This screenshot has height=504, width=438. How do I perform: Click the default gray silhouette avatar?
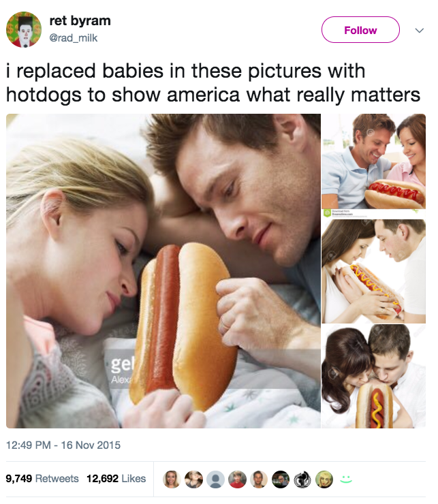point(215,479)
